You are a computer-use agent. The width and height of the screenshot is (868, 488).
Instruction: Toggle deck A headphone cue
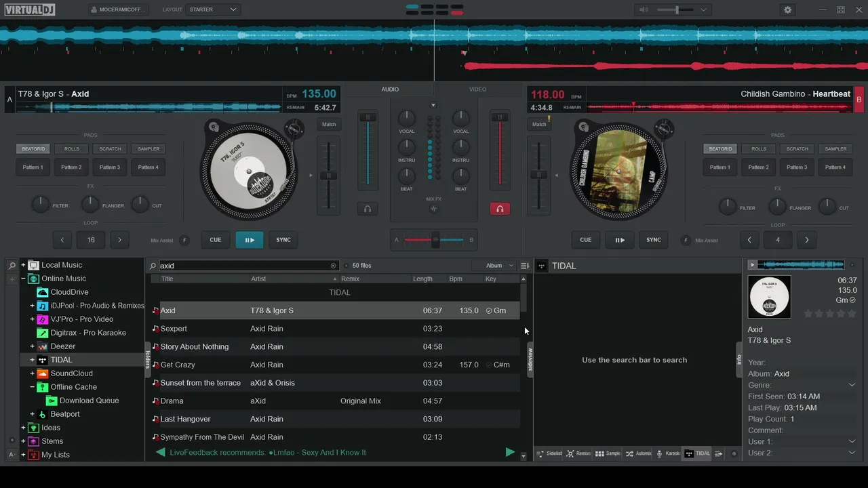click(368, 209)
